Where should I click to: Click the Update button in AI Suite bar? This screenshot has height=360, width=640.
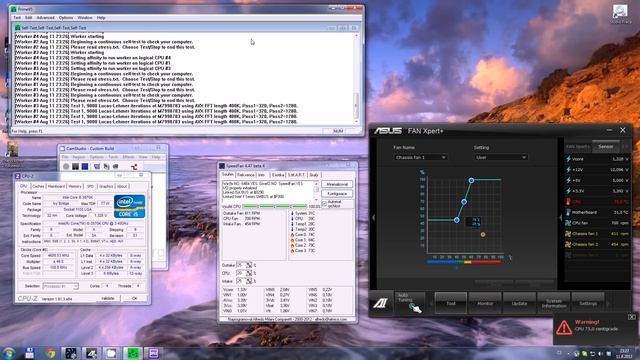point(519,303)
